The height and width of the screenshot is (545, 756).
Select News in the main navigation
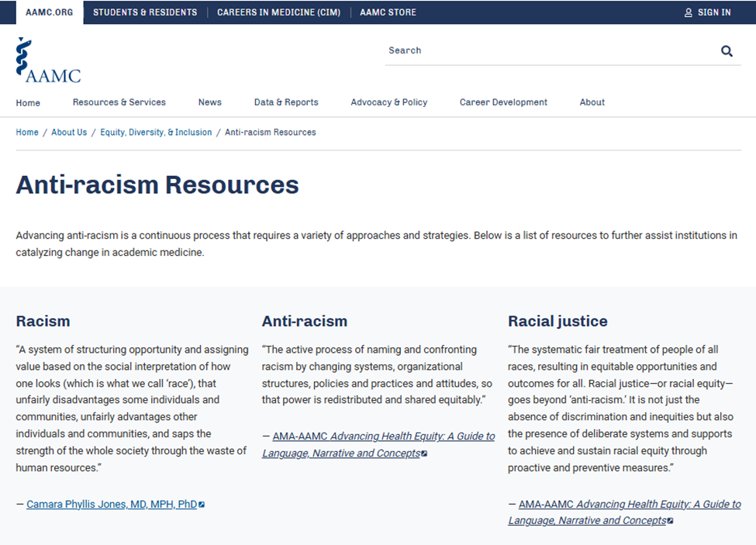pyautogui.click(x=209, y=102)
